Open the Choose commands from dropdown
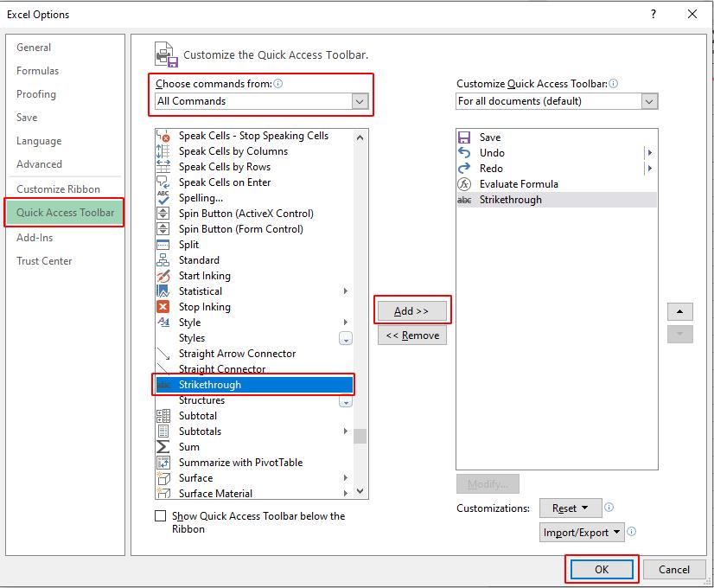 pos(359,101)
